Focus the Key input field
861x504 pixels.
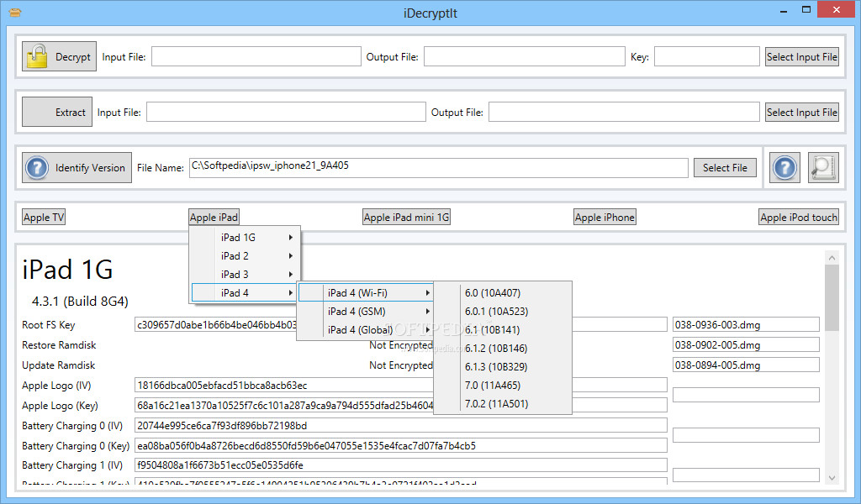[706, 56]
